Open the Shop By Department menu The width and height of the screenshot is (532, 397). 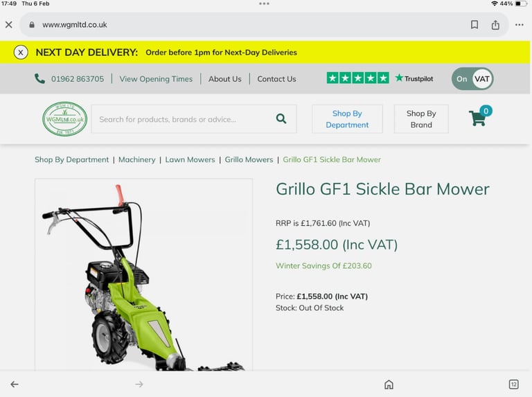click(x=347, y=119)
